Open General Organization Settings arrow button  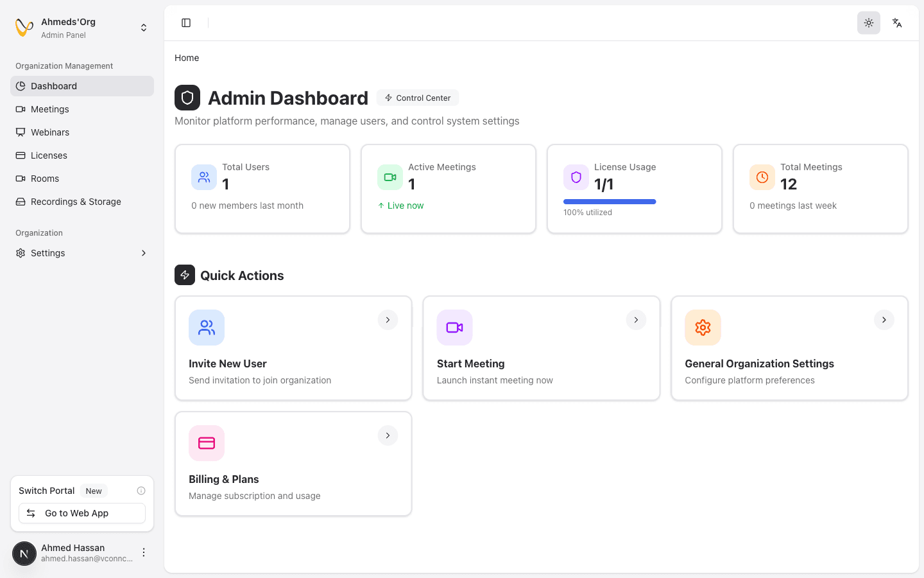884,320
